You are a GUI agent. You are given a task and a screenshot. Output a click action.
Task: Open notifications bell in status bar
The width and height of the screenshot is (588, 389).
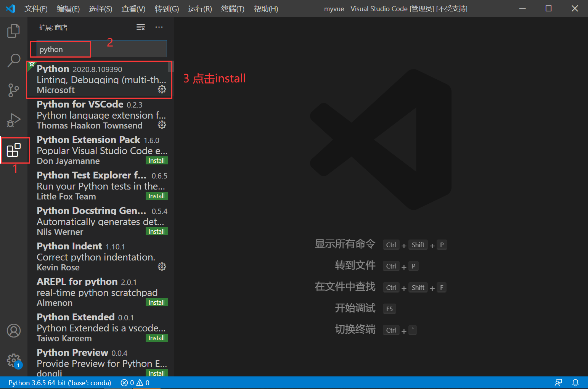pyautogui.click(x=575, y=383)
